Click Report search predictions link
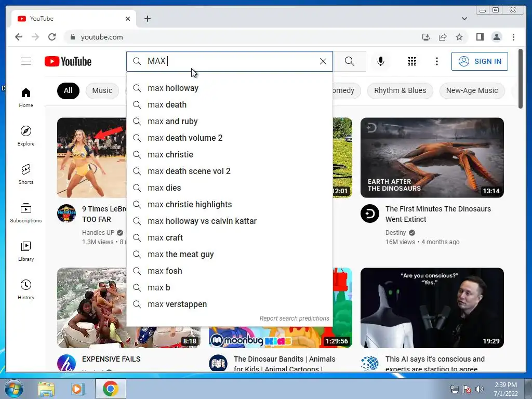This screenshot has width=532, height=399. click(294, 318)
